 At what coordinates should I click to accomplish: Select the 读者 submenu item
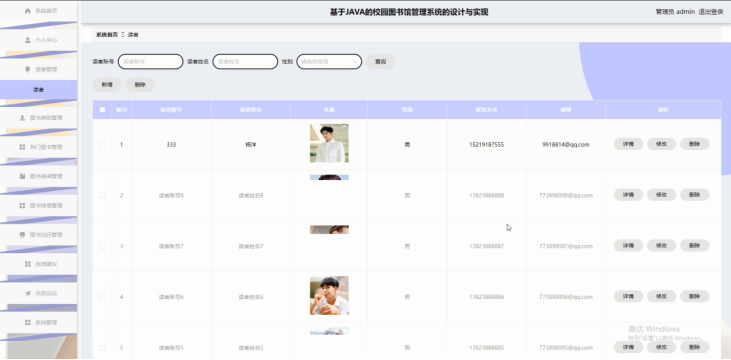[x=38, y=90]
